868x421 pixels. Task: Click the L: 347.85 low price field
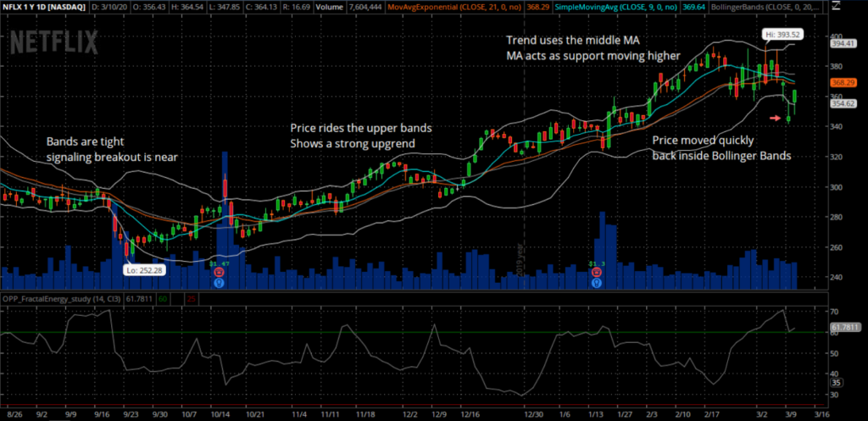point(223,8)
